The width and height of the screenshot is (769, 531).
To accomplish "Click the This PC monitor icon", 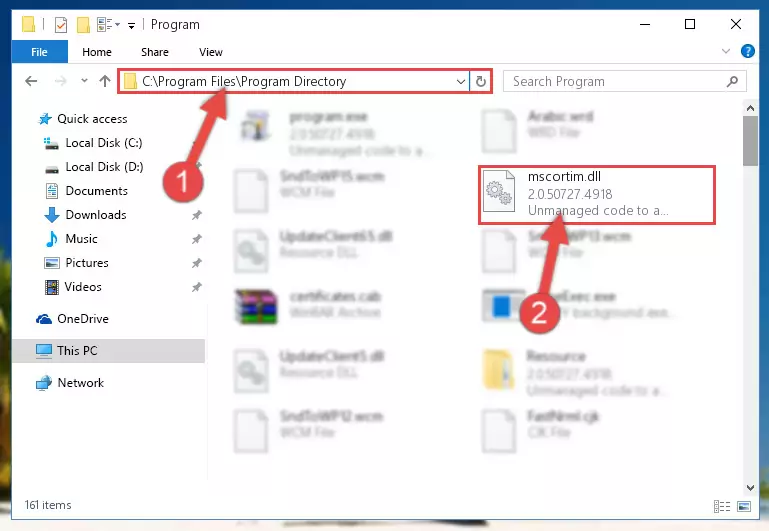I will (44, 351).
